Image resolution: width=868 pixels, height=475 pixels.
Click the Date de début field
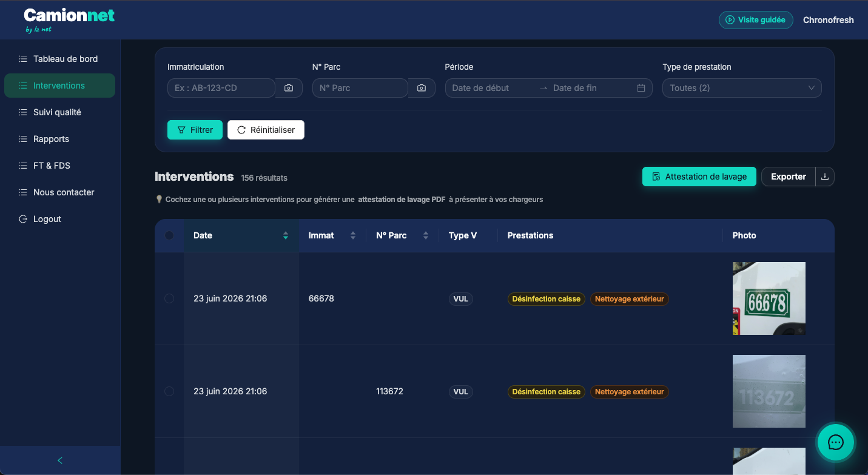pyautogui.click(x=491, y=88)
